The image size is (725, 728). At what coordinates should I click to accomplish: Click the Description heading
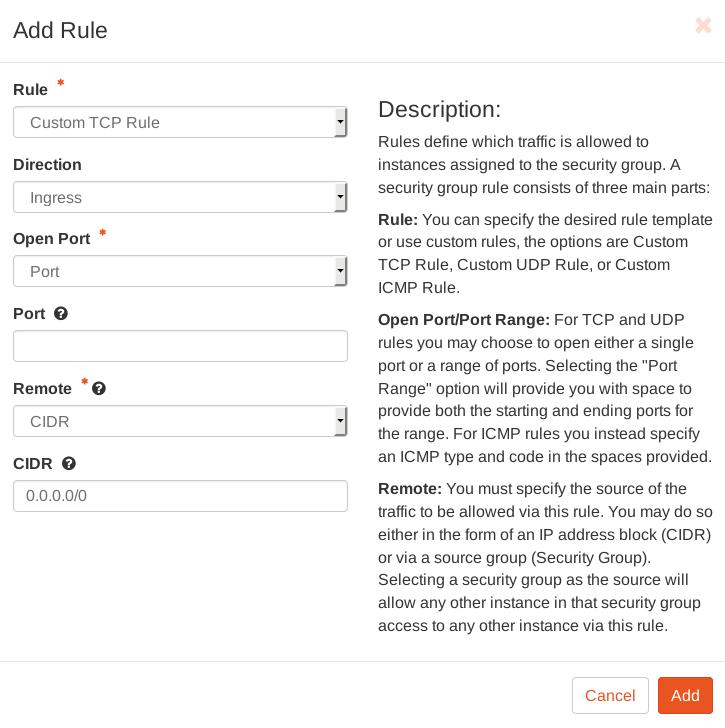pos(439,110)
